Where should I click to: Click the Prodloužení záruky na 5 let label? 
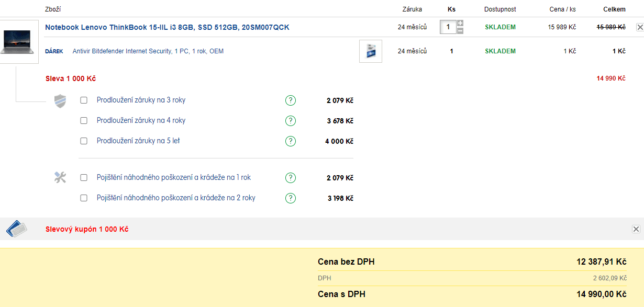[138, 141]
